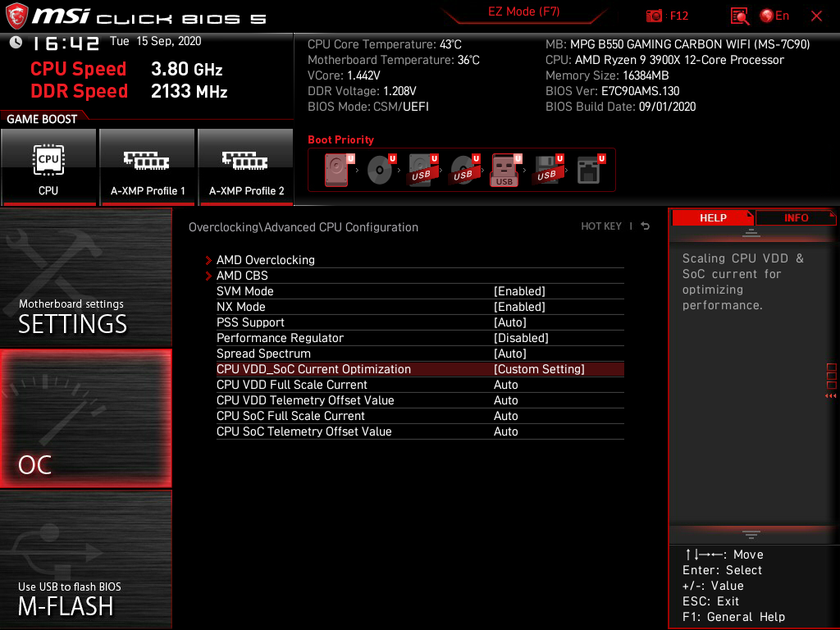Click the Overclocking\Advanced CPU Configuration breadcrumb
840x630 pixels.
304,227
